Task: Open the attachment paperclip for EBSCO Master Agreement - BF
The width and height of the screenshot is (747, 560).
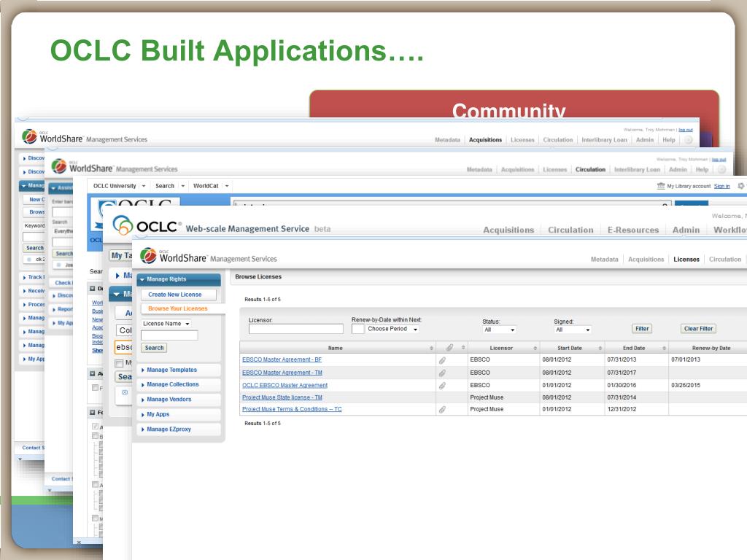Action: 442,360
